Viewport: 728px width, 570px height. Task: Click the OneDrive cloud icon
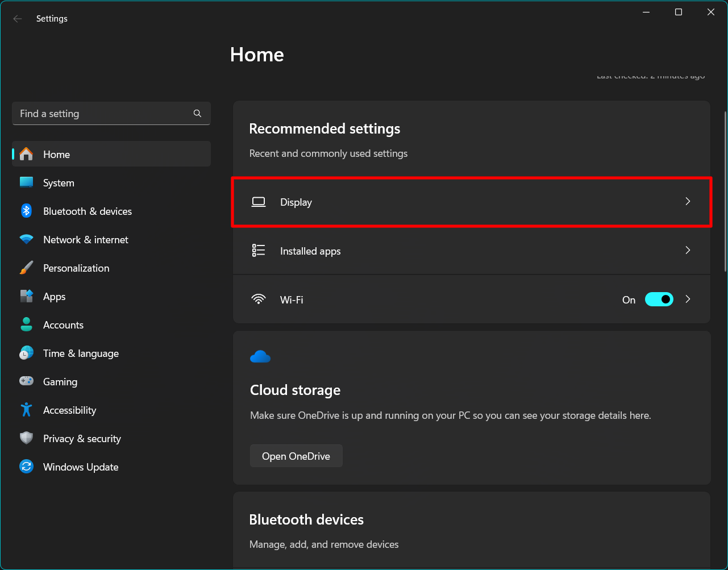pos(260,357)
